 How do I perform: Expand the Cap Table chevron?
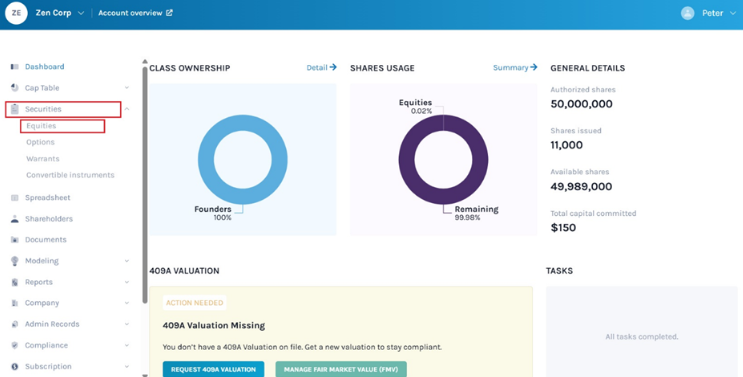coord(127,88)
